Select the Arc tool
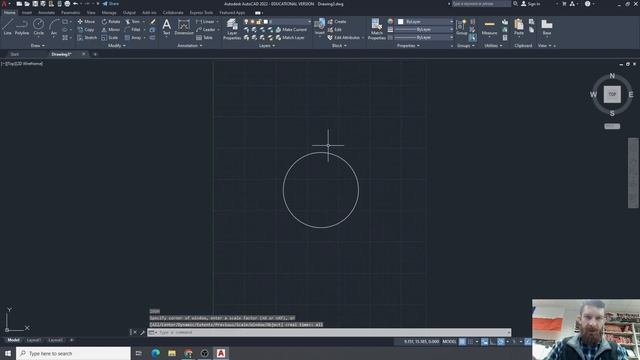The image size is (640, 360). pos(54,27)
